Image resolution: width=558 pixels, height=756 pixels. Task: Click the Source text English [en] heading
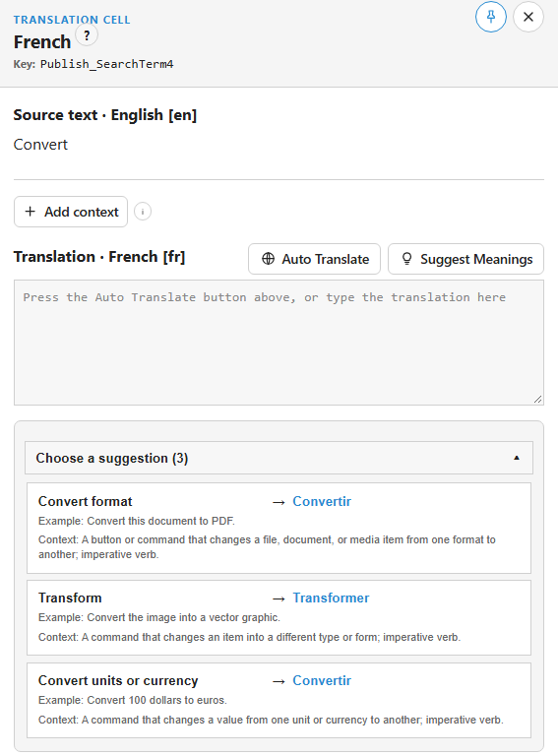105,115
